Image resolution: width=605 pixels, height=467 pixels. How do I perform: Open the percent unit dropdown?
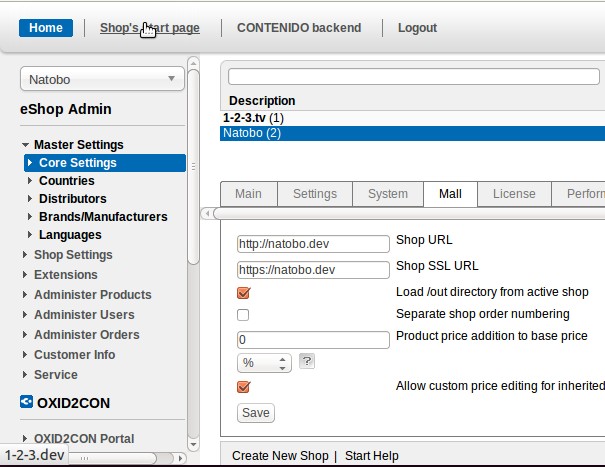pyautogui.click(x=264, y=362)
